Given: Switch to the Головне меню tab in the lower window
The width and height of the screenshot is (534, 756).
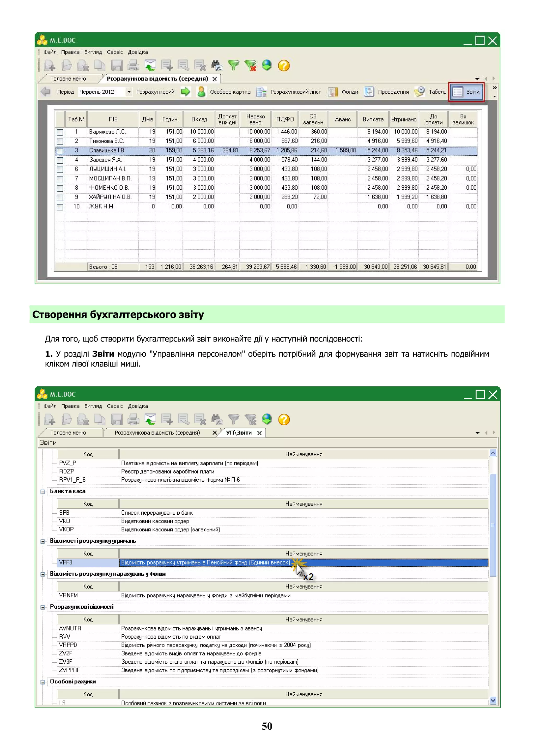Looking at the screenshot, I should [x=68, y=433].
